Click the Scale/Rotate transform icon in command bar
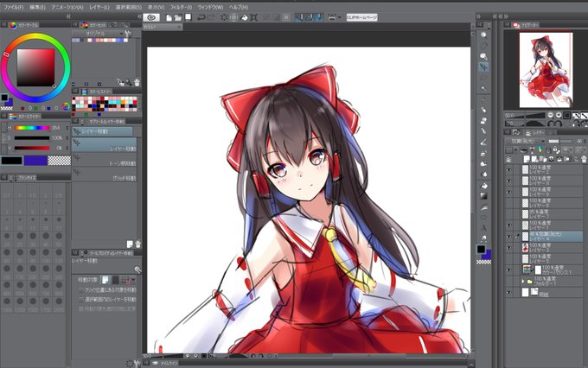The width and height of the screenshot is (588, 368). tap(254, 17)
